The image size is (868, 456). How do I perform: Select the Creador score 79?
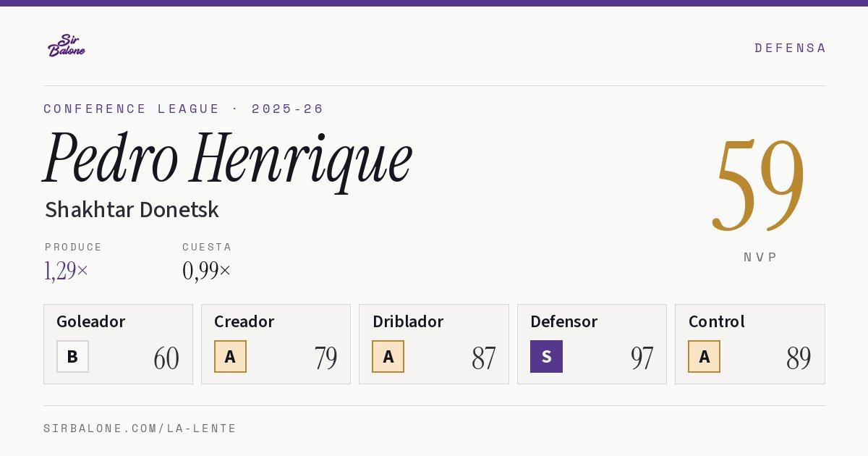(x=325, y=358)
